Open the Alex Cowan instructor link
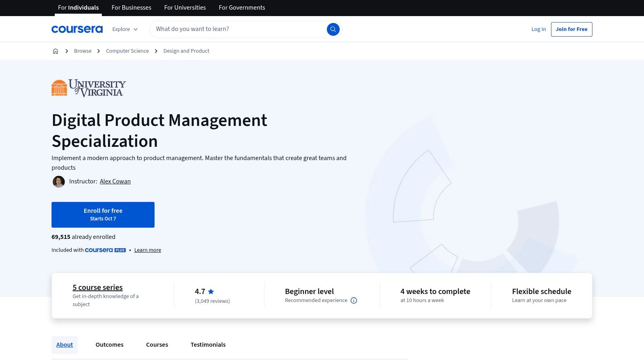 click(115, 181)
